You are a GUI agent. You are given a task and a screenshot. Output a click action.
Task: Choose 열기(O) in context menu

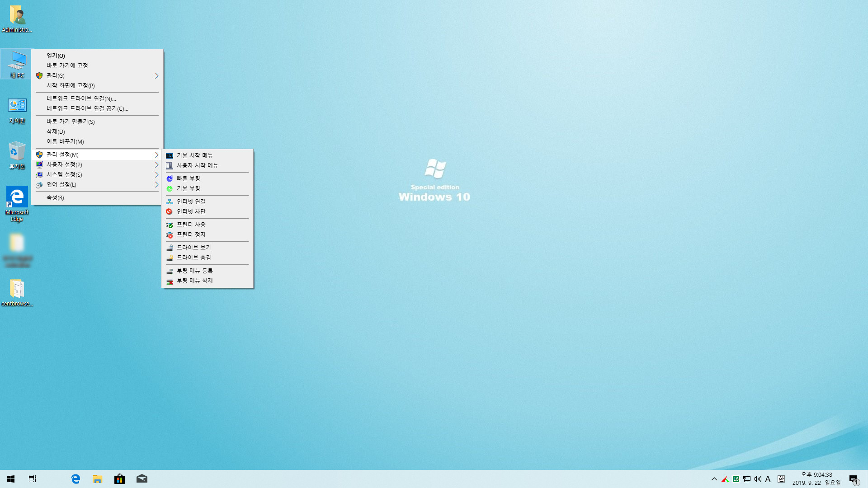97,56
